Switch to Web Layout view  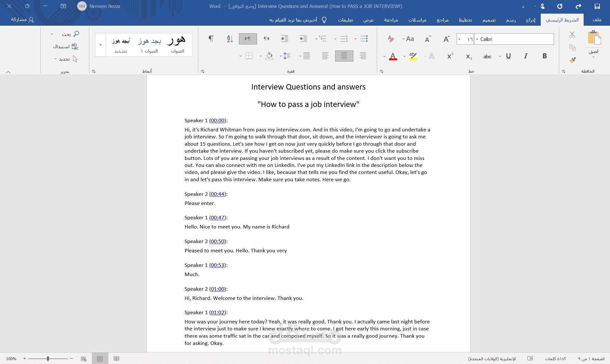point(84,359)
